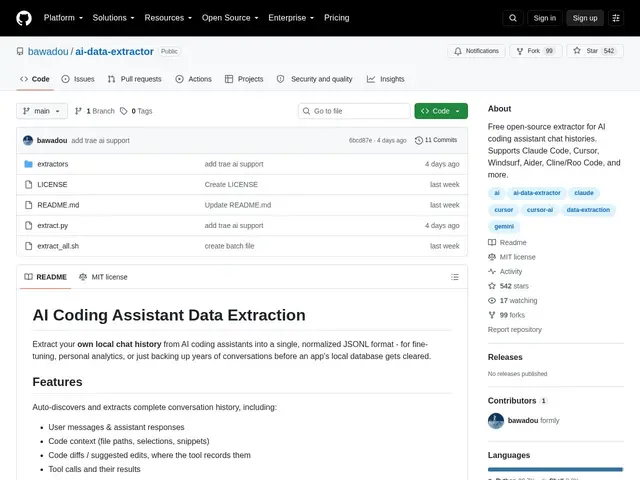The height and width of the screenshot is (480, 640).
Task: Go to the Pricing page
Action: tap(337, 18)
